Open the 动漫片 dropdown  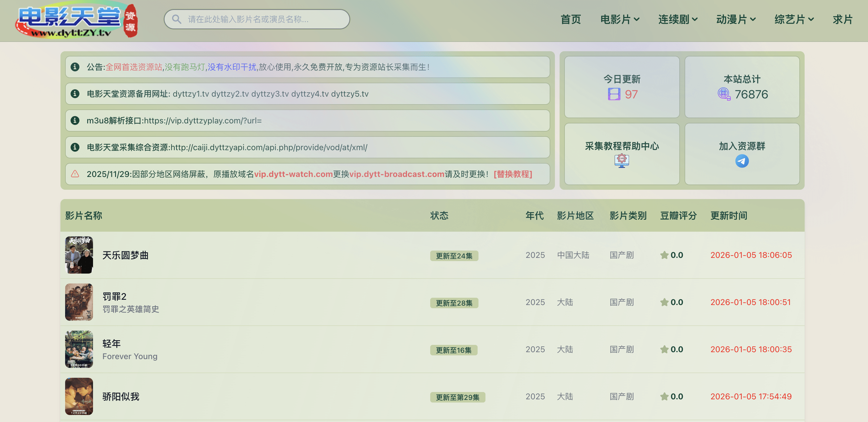click(735, 19)
